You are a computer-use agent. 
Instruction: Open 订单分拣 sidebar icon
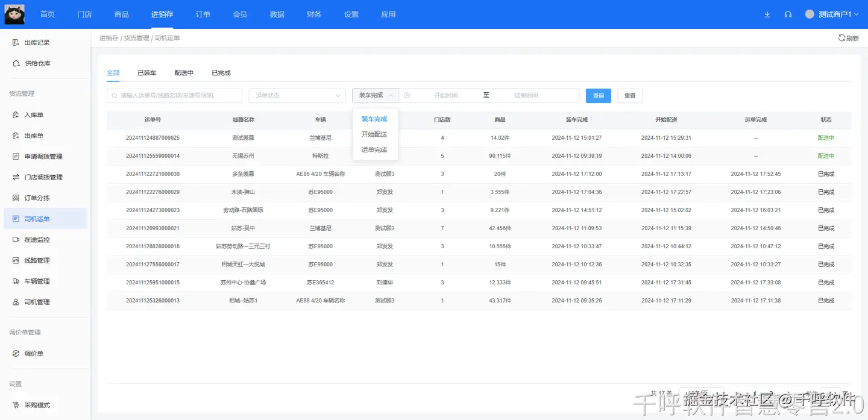(16, 198)
